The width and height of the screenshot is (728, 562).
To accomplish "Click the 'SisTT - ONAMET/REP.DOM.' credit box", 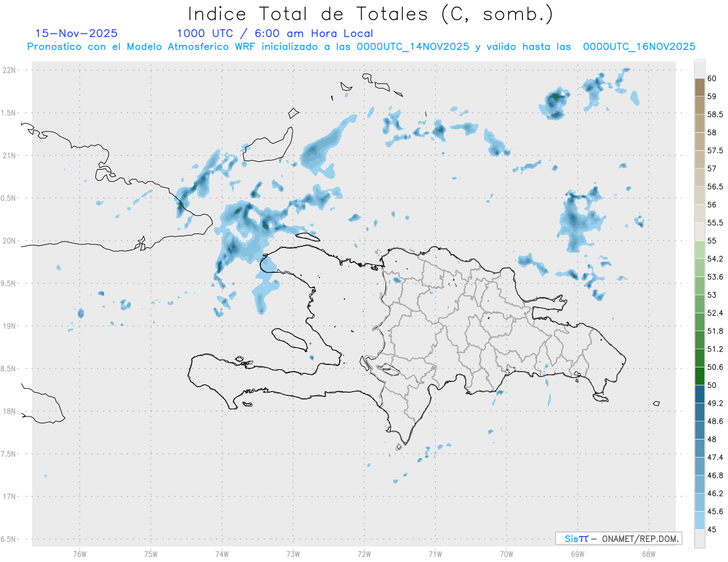I will pyautogui.click(x=618, y=538).
